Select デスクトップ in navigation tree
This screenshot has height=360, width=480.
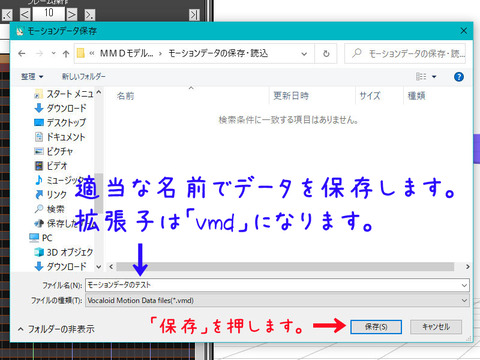click(60, 123)
